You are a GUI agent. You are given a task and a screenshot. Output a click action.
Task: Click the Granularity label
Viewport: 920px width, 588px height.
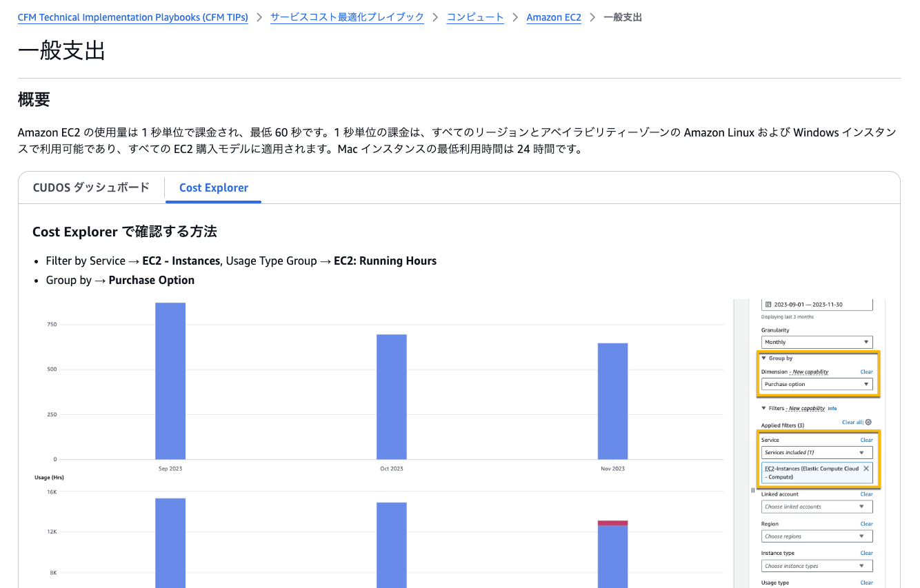tap(775, 330)
